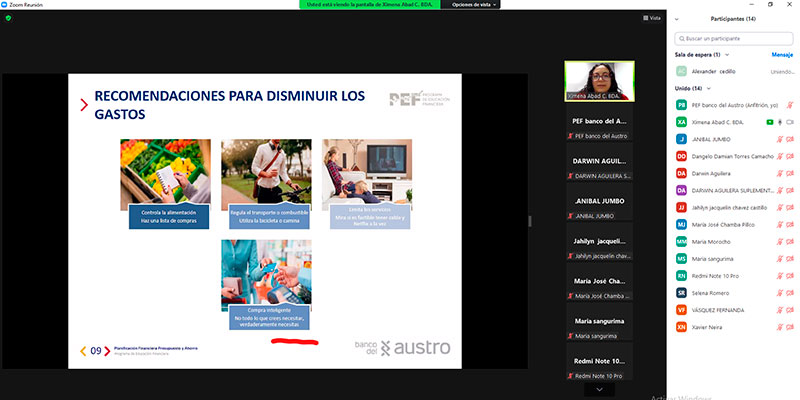Click the green screen share icon for Ximena Abad
This screenshot has height=400, width=800.
coord(769,122)
